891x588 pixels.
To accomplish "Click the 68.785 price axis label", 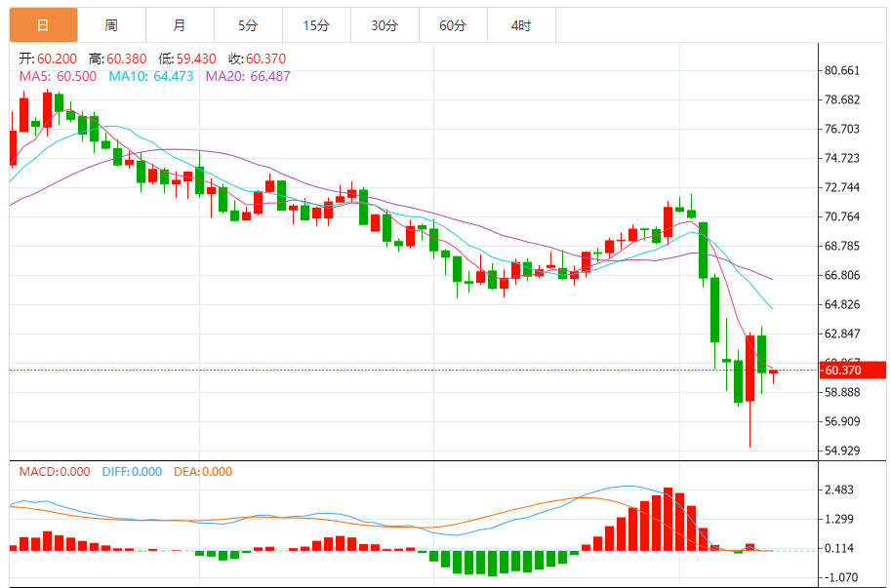I will pyautogui.click(x=842, y=247).
